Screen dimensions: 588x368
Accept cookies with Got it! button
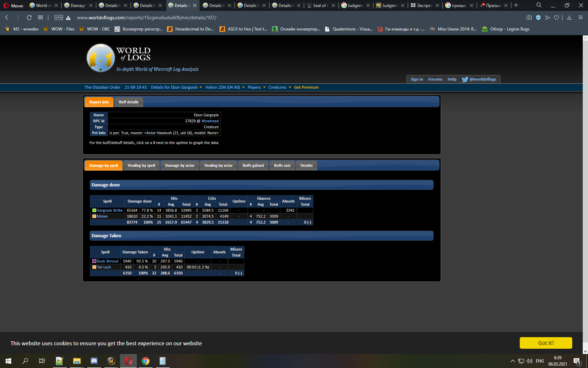[x=546, y=343]
